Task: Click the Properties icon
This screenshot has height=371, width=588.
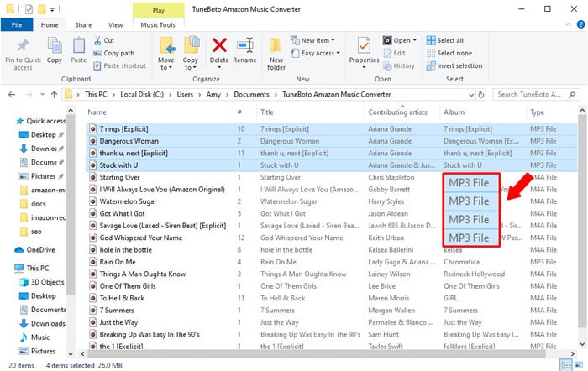Action: (x=364, y=45)
